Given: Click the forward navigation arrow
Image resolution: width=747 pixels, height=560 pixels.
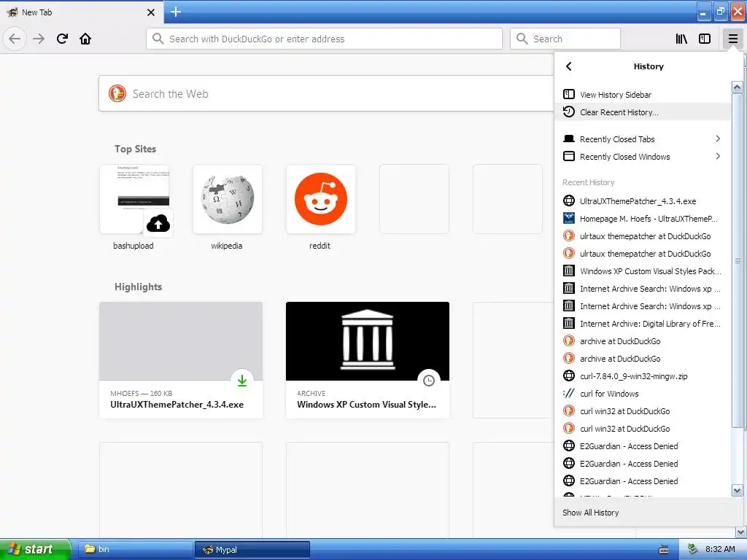Looking at the screenshot, I should tap(39, 39).
